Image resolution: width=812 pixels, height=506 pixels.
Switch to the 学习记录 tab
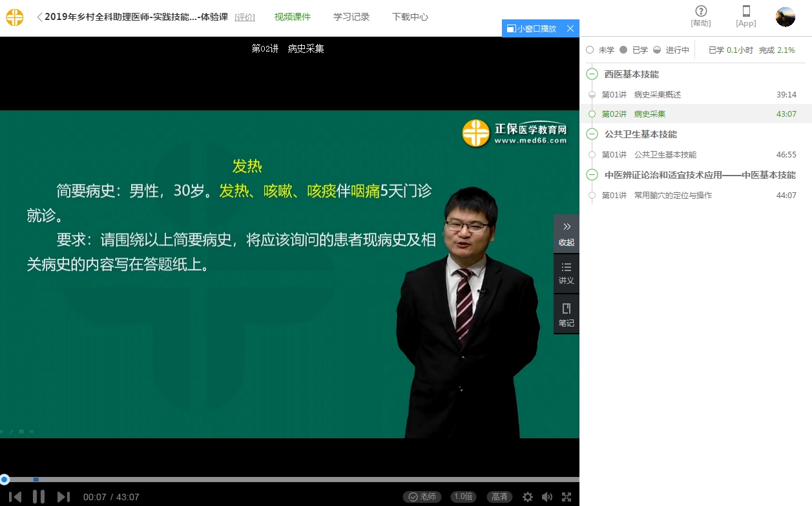click(351, 17)
